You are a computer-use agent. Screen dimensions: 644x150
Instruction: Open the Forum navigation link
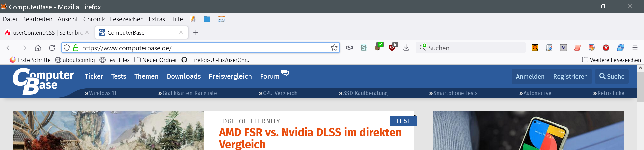click(x=270, y=76)
